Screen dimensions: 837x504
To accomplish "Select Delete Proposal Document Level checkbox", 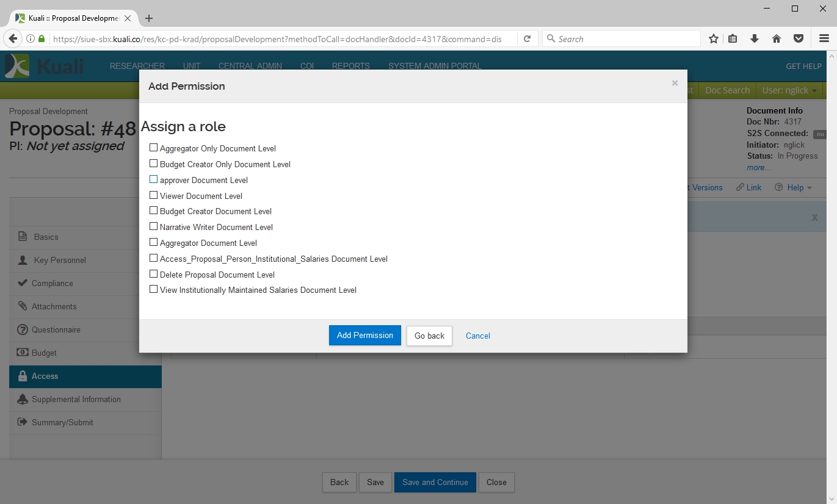I will tap(153, 275).
